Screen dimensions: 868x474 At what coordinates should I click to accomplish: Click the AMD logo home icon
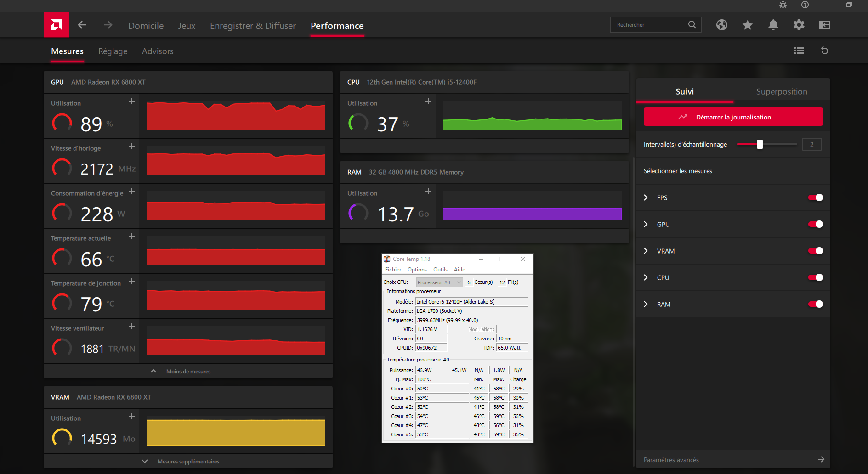pyautogui.click(x=57, y=24)
